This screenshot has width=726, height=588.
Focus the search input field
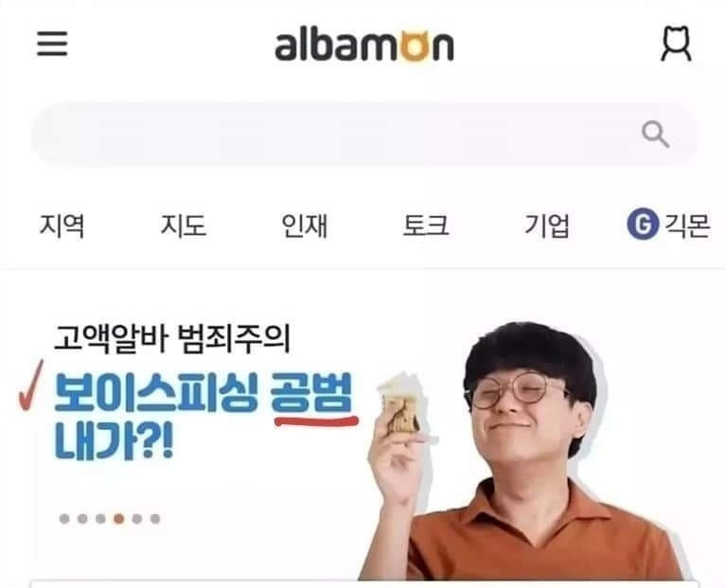click(x=363, y=134)
